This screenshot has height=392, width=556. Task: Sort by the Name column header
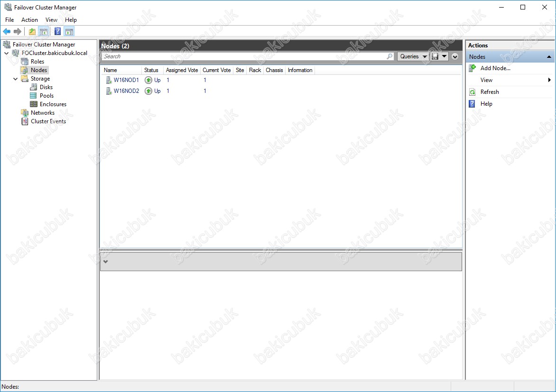(121, 70)
